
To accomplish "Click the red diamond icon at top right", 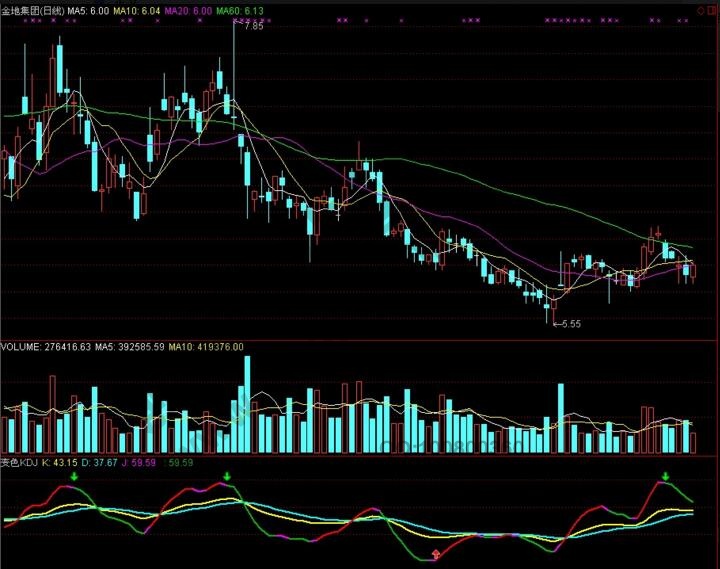I will tap(699, 9).
